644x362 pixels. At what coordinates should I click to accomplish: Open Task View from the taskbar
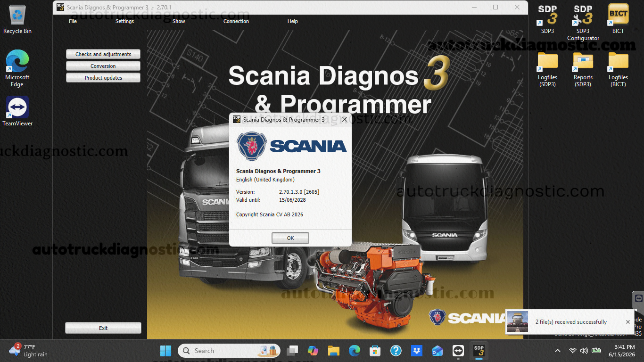click(292, 351)
